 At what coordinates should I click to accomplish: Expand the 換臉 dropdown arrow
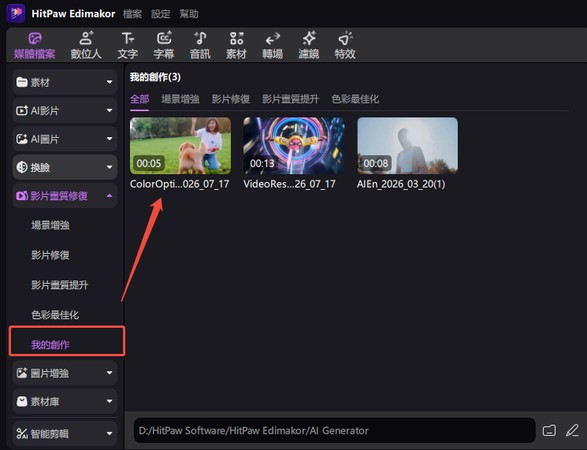[x=109, y=167]
